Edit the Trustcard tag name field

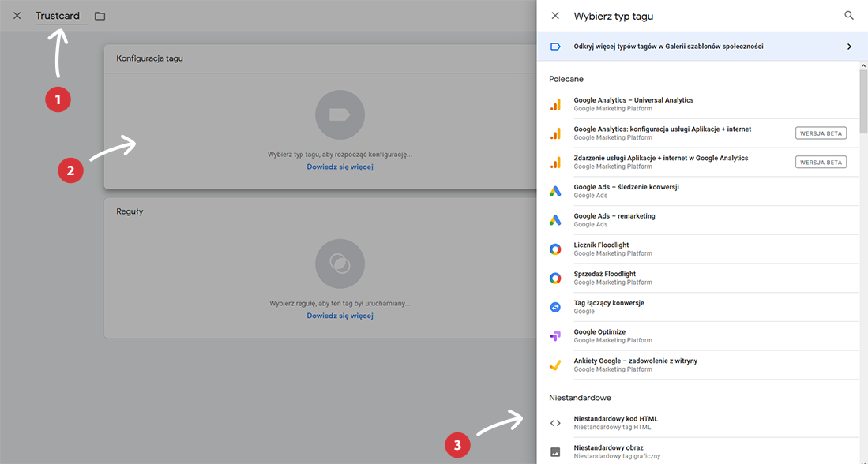(61, 16)
